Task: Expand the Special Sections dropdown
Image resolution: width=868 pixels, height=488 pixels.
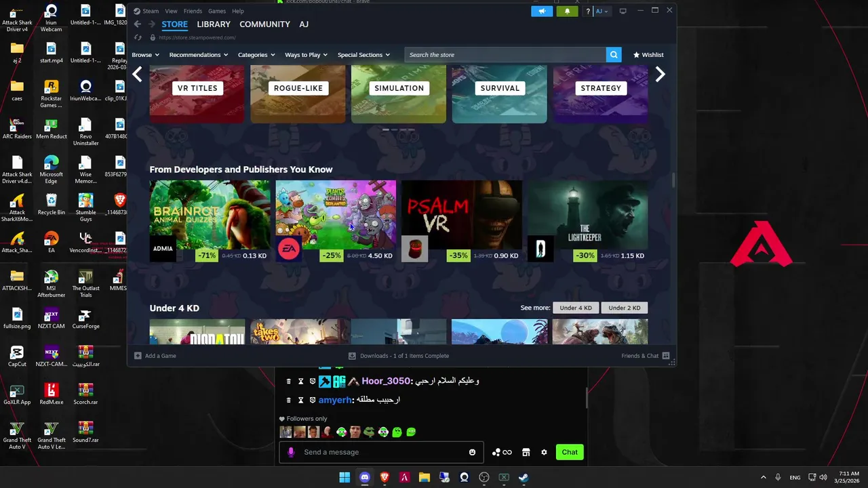Action: (364, 55)
